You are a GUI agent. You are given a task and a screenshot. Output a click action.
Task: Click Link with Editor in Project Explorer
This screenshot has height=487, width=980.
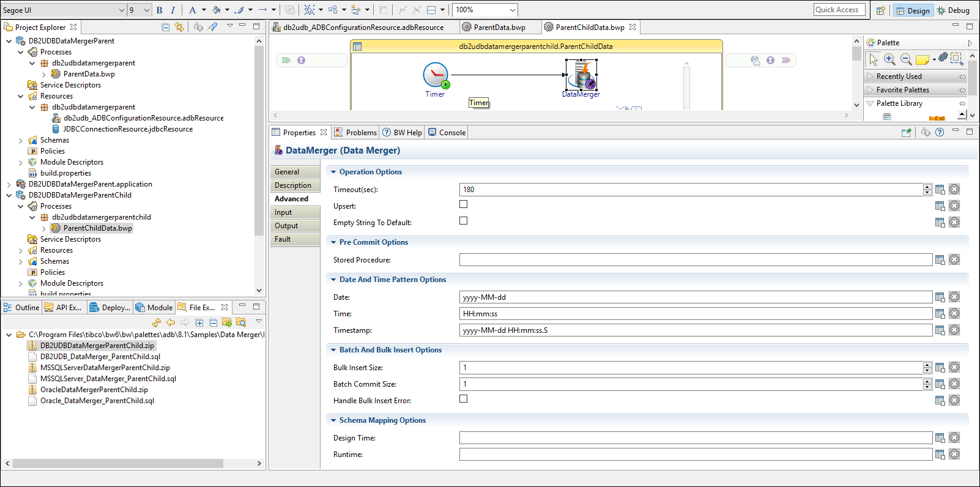click(x=179, y=27)
